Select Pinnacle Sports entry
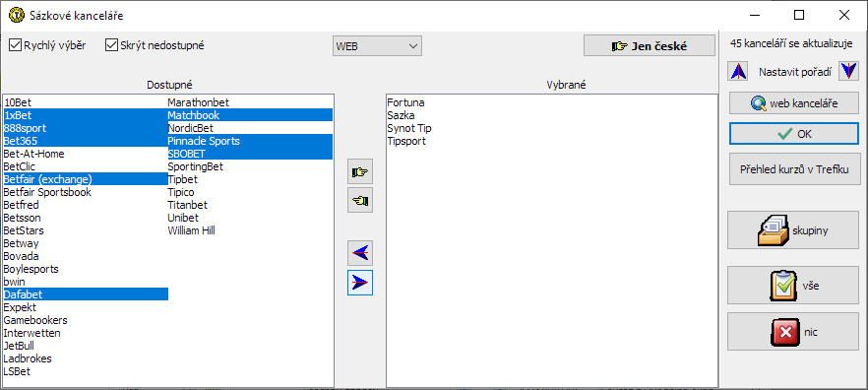The width and height of the screenshot is (868, 390). point(250,141)
